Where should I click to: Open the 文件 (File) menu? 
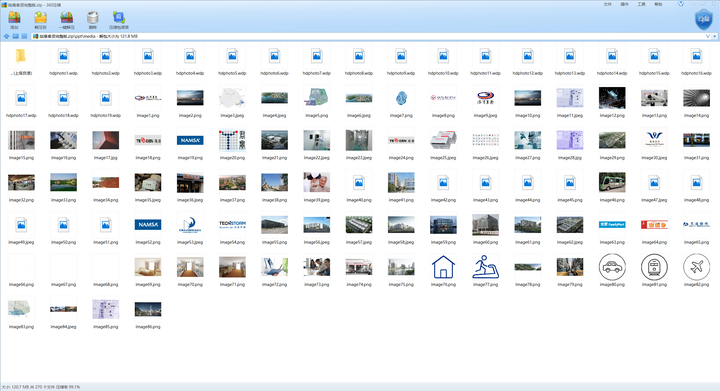pyautogui.click(x=608, y=4)
